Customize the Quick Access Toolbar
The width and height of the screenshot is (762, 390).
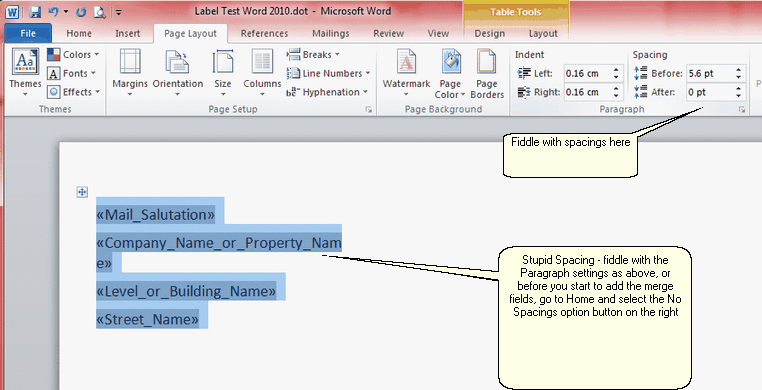(118, 13)
